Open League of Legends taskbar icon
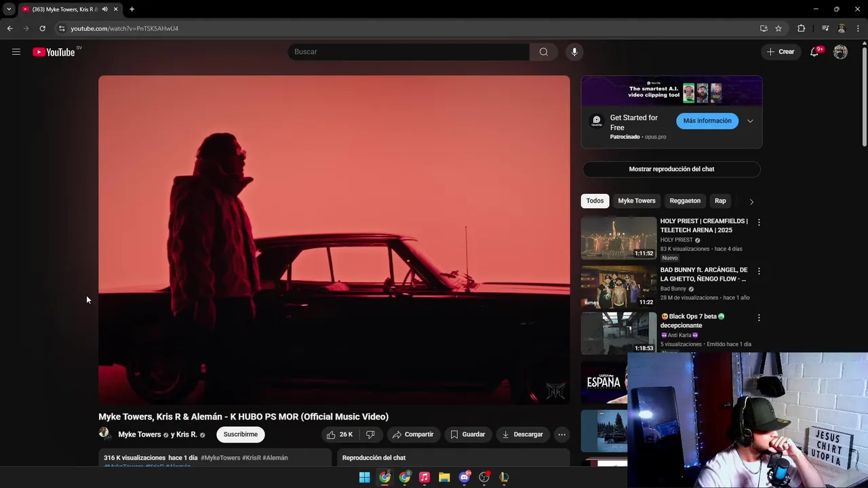This screenshot has height=488, width=868. (x=504, y=477)
